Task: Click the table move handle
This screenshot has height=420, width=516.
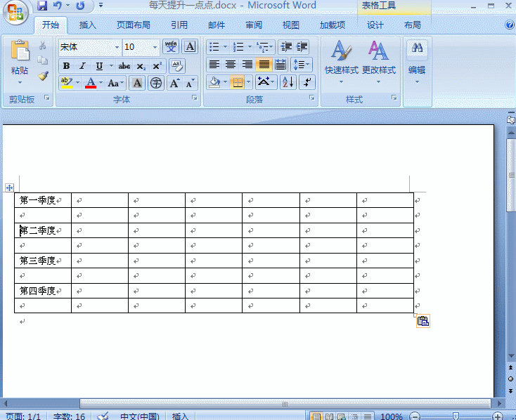Action: pos(10,188)
